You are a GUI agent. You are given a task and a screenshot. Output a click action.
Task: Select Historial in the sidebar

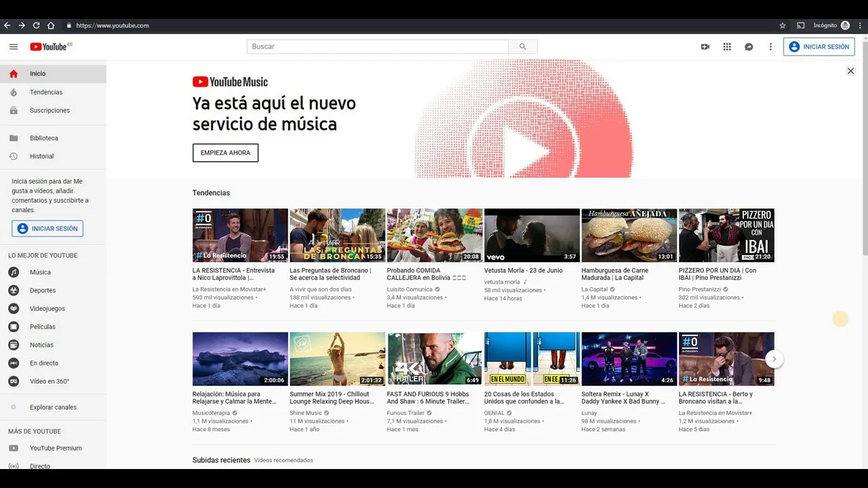pyautogui.click(x=41, y=157)
